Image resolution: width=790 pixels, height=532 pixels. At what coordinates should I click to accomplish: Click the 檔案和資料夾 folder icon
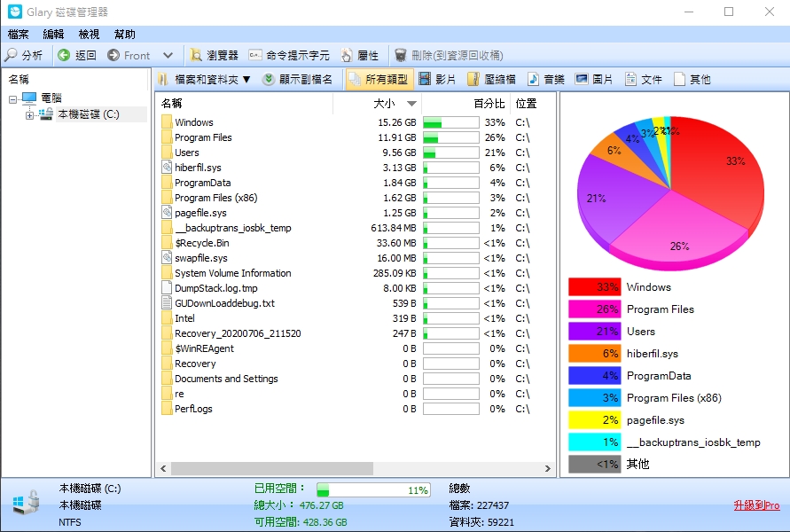click(x=163, y=79)
